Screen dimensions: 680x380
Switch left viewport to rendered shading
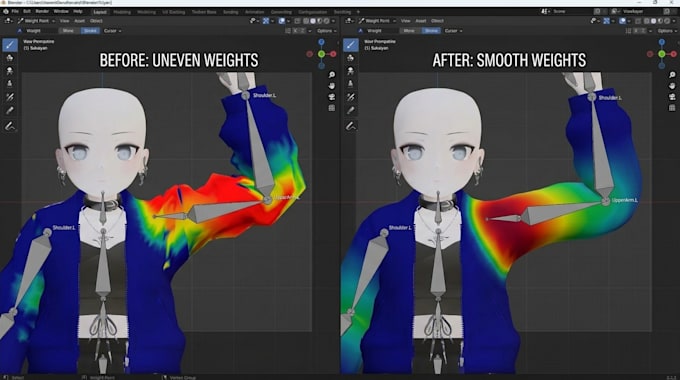tap(326, 21)
